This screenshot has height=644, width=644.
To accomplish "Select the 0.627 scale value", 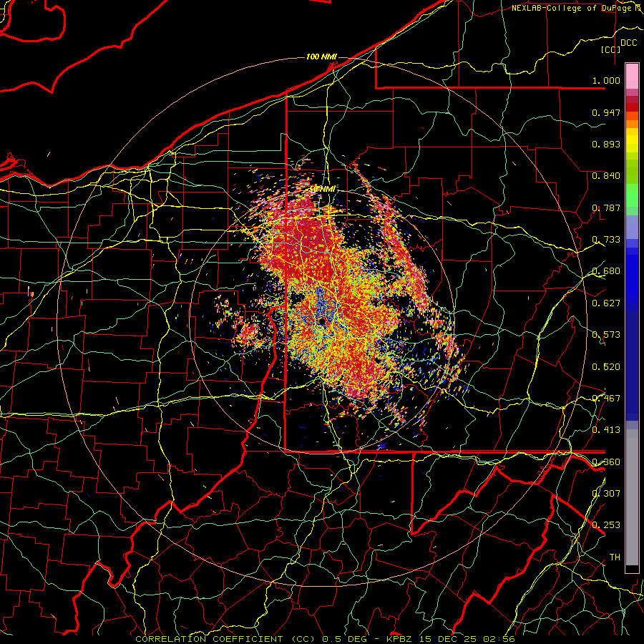I will [x=606, y=303].
